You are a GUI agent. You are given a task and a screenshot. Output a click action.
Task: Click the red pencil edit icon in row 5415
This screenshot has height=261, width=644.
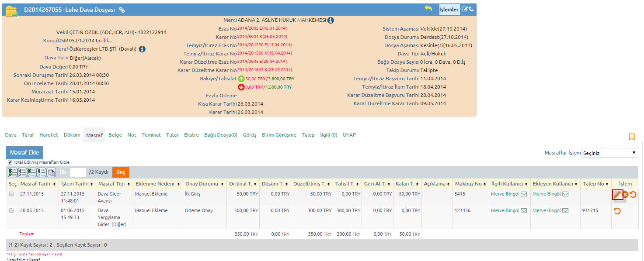pyautogui.click(x=617, y=195)
